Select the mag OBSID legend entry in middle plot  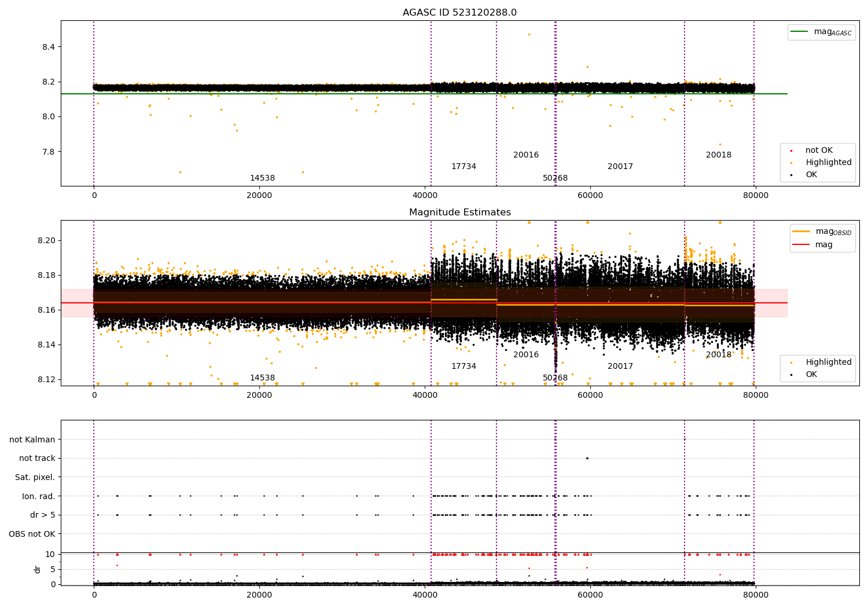point(822,232)
